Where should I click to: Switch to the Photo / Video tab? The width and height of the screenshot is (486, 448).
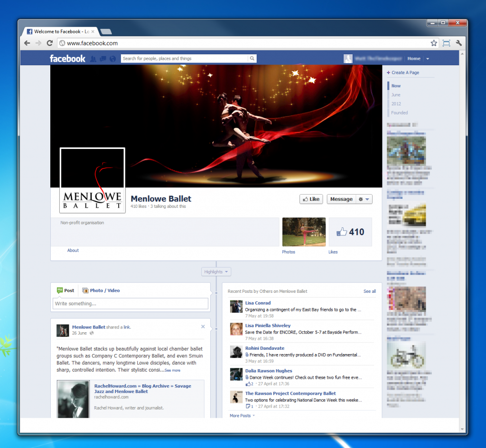[x=101, y=290]
